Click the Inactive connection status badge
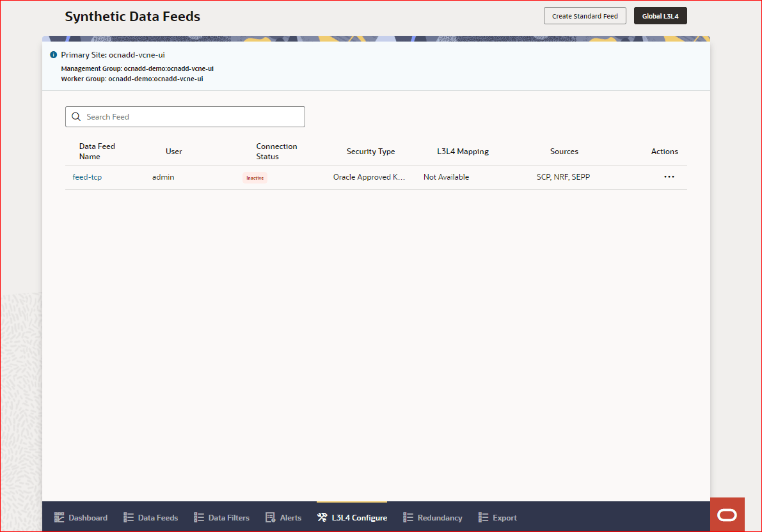762x532 pixels. [x=255, y=177]
